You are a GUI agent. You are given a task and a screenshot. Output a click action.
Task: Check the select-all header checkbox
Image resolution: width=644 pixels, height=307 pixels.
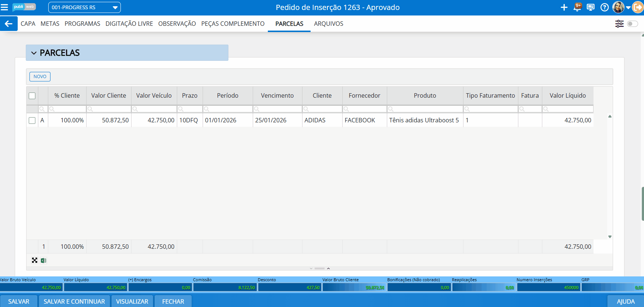click(x=32, y=96)
